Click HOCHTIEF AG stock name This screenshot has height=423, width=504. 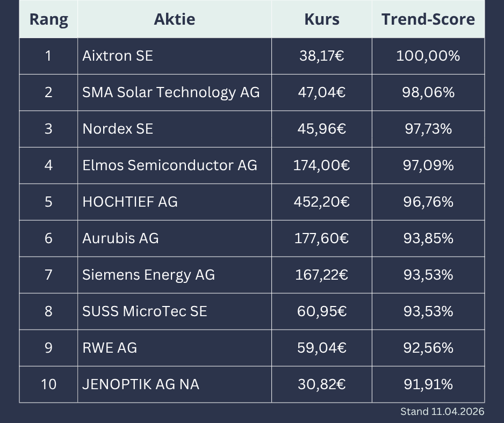point(130,202)
